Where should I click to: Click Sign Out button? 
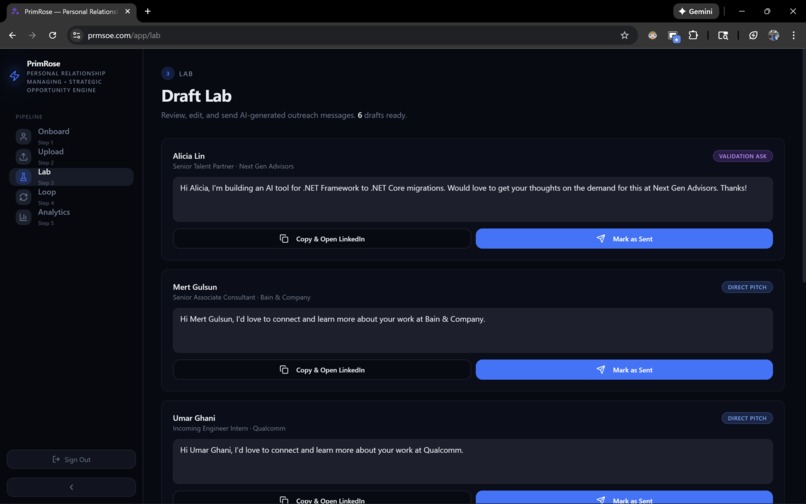point(71,459)
